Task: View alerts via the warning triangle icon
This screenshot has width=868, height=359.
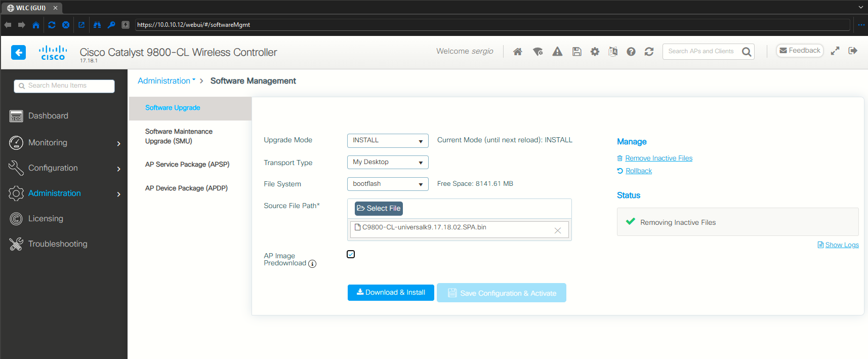Action: [557, 52]
